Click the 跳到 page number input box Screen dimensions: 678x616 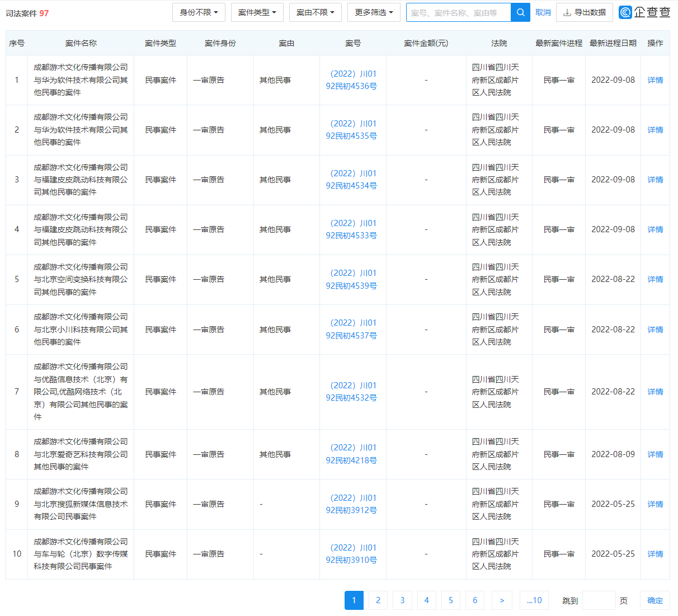tap(599, 600)
